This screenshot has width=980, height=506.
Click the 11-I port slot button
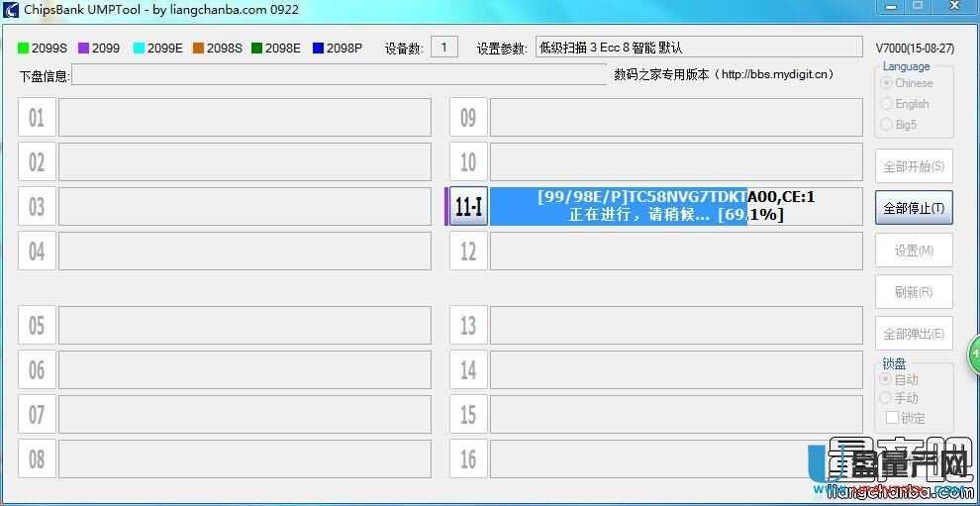tap(468, 207)
